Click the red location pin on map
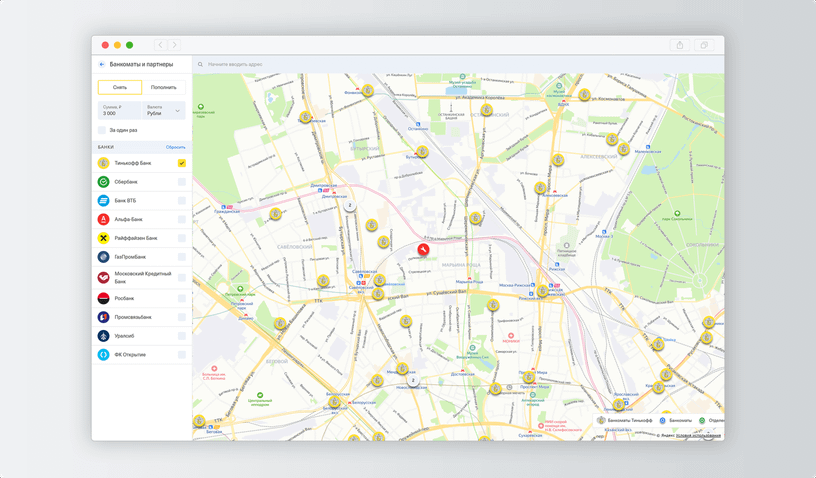 pos(423,248)
